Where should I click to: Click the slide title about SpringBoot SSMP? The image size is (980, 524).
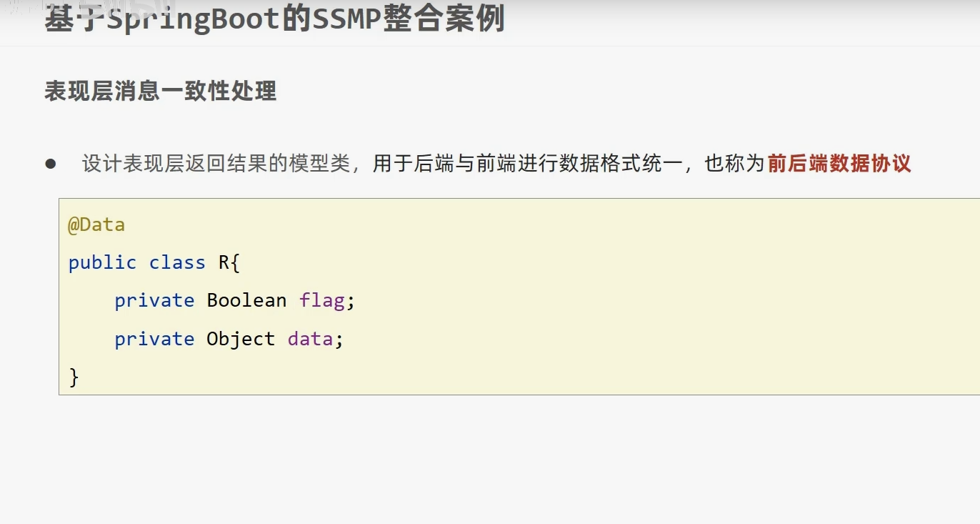[x=274, y=19]
